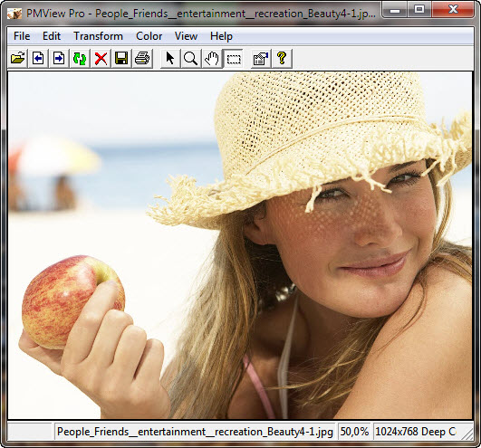
Task: Click the 50,0% zoom status field
Action: (x=354, y=432)
